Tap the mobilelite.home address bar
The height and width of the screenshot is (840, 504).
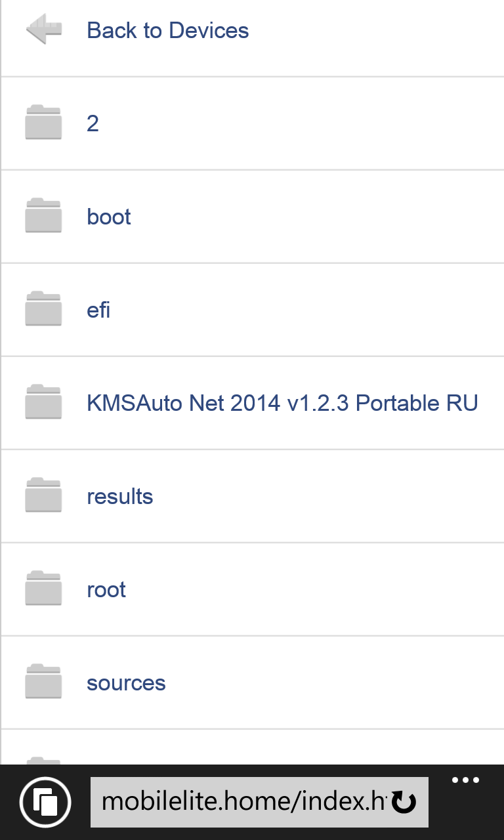(259, 802)
